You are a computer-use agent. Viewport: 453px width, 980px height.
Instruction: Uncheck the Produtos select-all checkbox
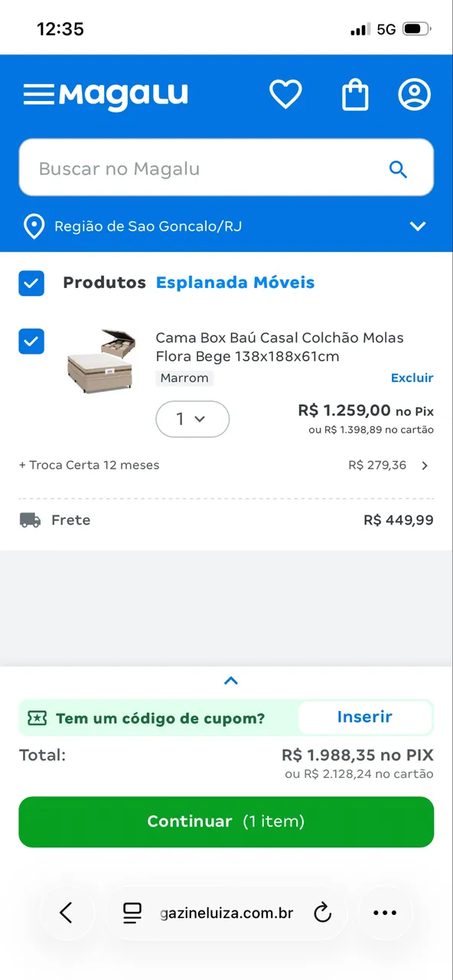point(31,283)
